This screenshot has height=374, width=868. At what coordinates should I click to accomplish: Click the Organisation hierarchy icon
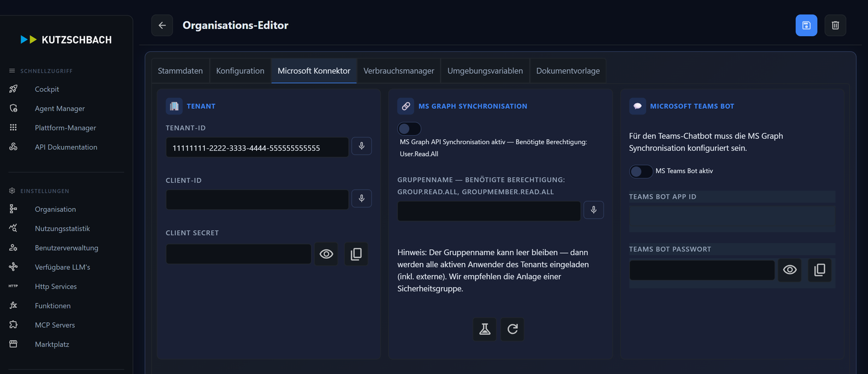(13, 209)
